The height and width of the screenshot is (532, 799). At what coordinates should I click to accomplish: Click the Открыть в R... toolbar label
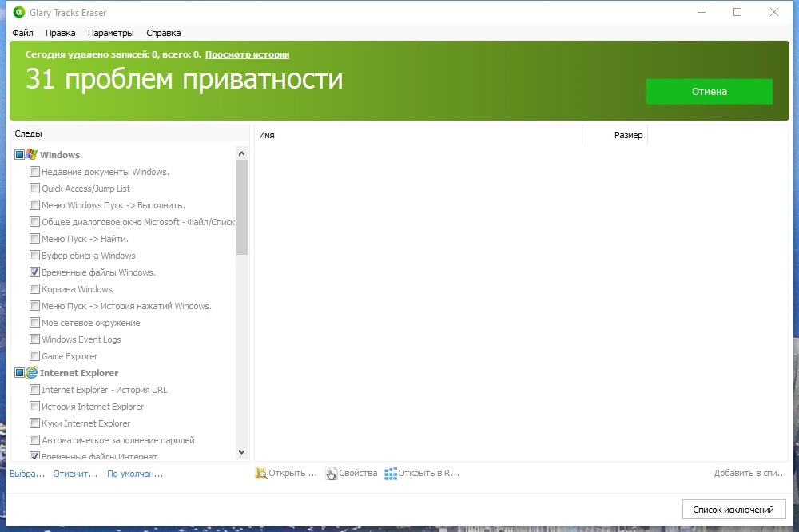(x=428, y=474)
